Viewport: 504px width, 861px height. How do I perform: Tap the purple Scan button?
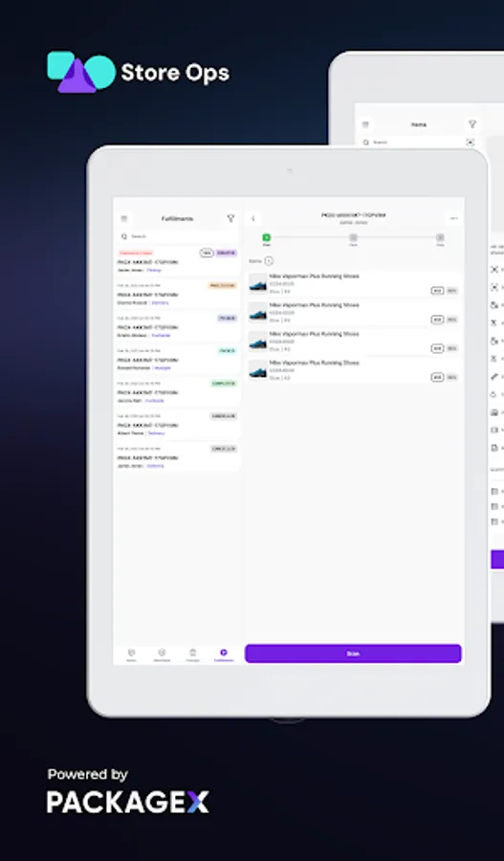pyautogui.click(x=353, y=653)
